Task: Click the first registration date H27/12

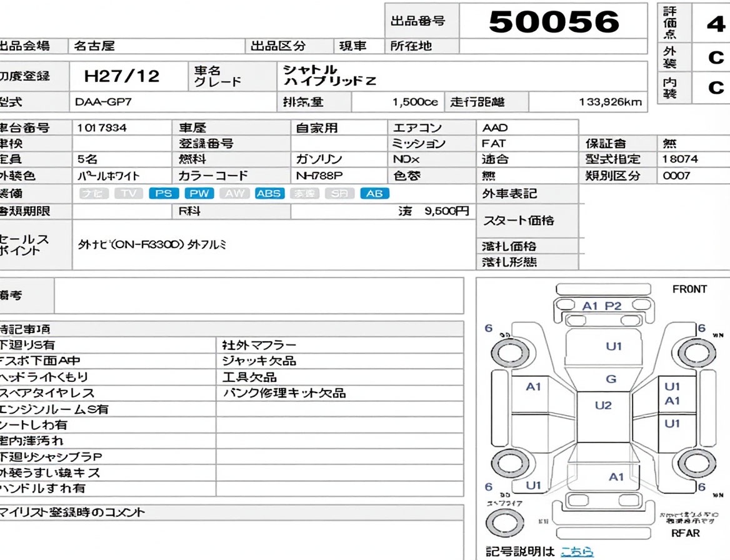Action: tap(122, 76)
